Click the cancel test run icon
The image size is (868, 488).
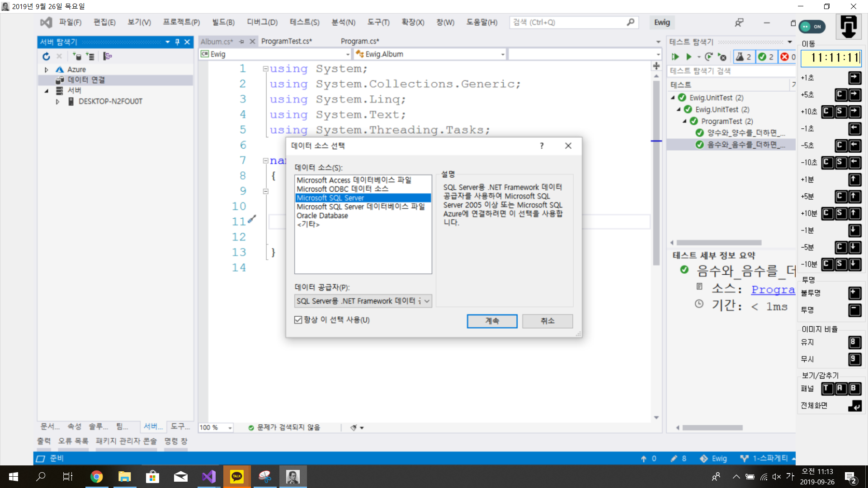tap(722, 57)
